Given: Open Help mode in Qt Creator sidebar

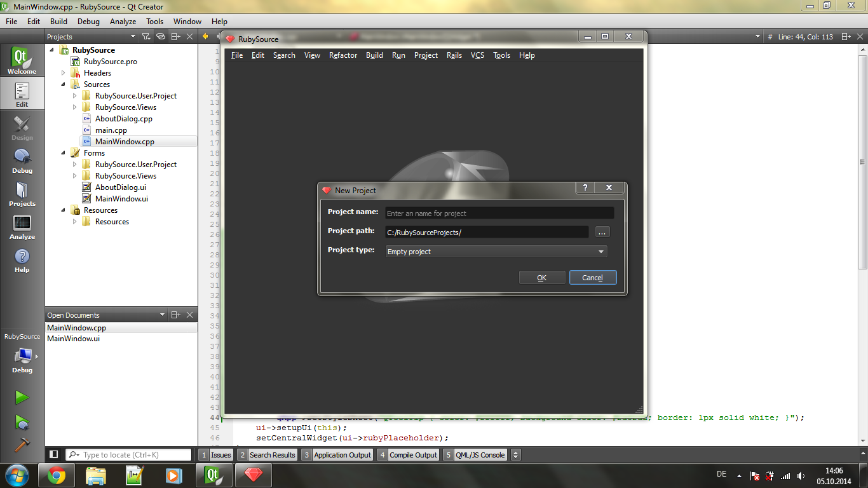Looking at the screenshot, I should point(22,259).
